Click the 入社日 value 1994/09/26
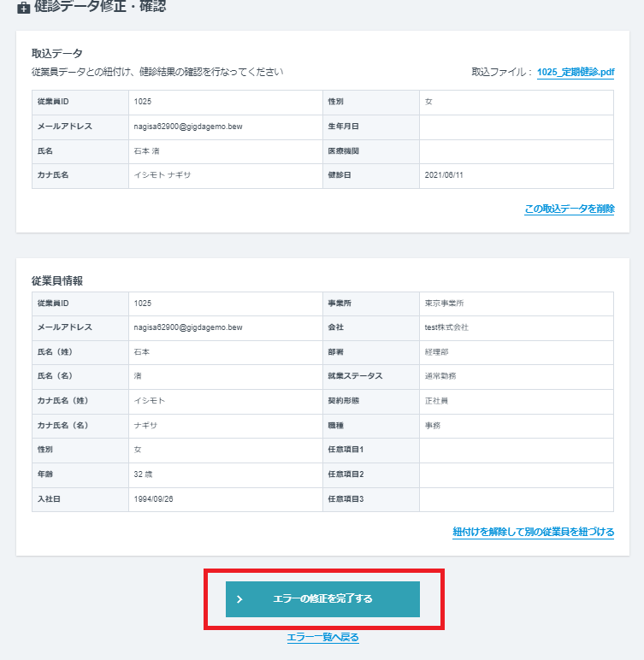This screenshot has height=660, width=644. pos(153,499)
